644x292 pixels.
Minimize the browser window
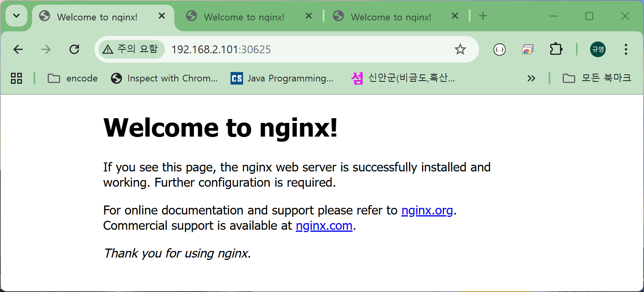[553, 16]
